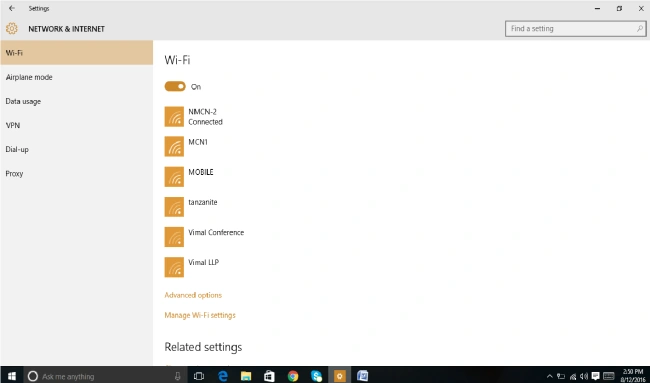Screen dimensions: 650x383
Task: Open the Wi-Fi network tray icon
Action: [573, 376]
